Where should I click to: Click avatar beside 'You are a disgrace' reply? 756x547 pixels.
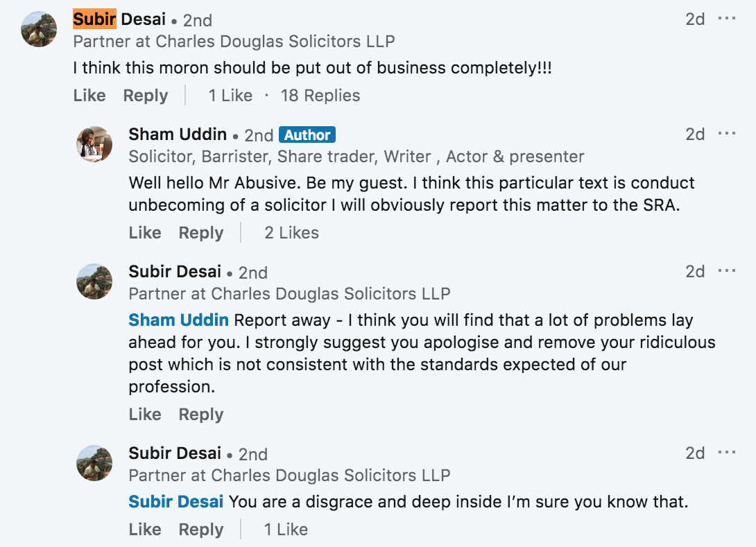click(x=94, y=463)
